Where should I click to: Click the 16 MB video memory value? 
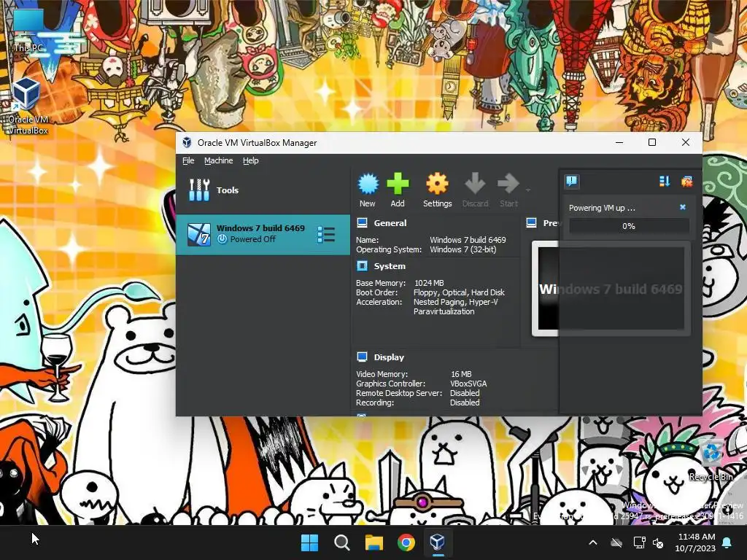click(x=461, y=374)
